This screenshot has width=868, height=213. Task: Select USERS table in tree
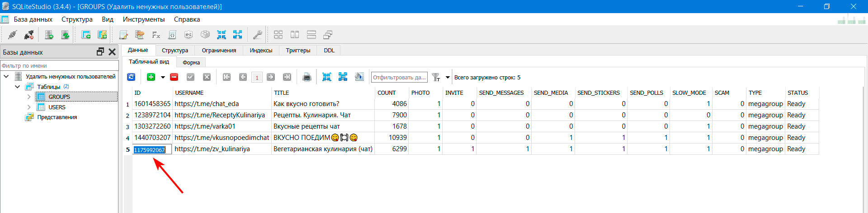click(57, 107)
